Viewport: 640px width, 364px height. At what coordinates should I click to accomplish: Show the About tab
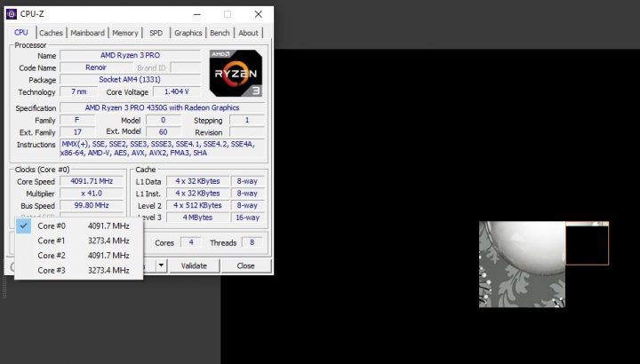249,33
